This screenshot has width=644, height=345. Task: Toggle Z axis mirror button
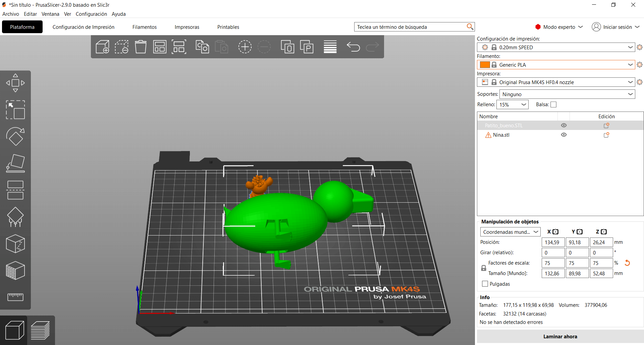(604, 232)
